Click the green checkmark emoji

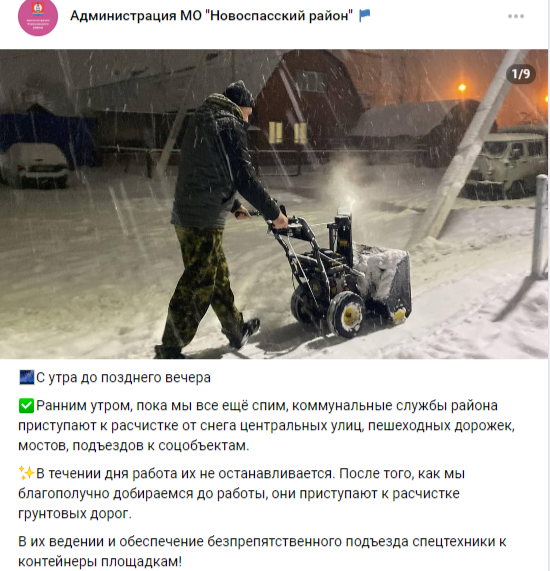[x=26, y=406]
